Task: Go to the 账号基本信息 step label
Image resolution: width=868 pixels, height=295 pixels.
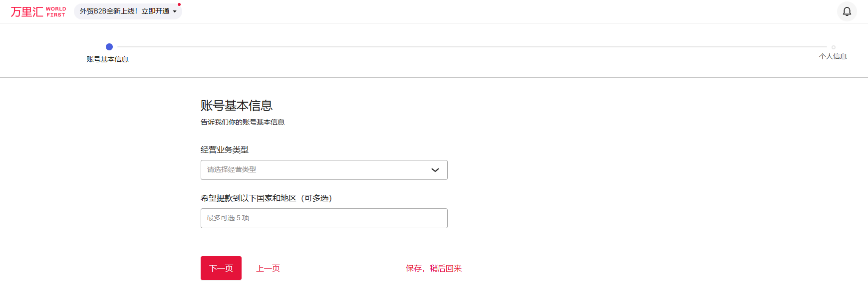Action: pos(107,59)
